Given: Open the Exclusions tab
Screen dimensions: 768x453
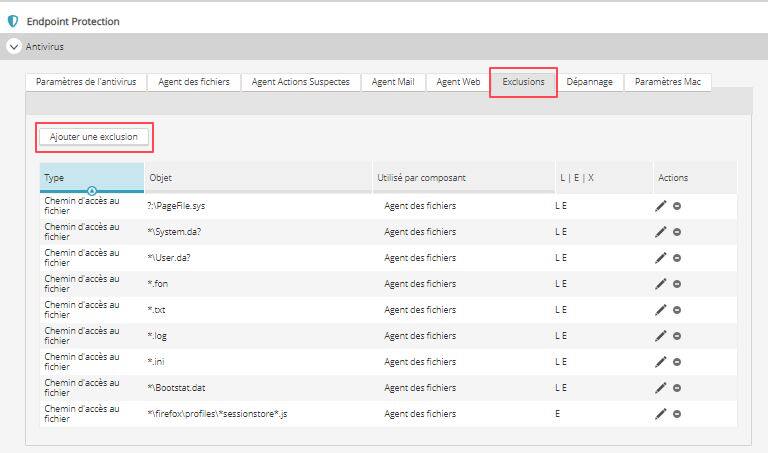Looking at the screenshot, I should (523, 82).
